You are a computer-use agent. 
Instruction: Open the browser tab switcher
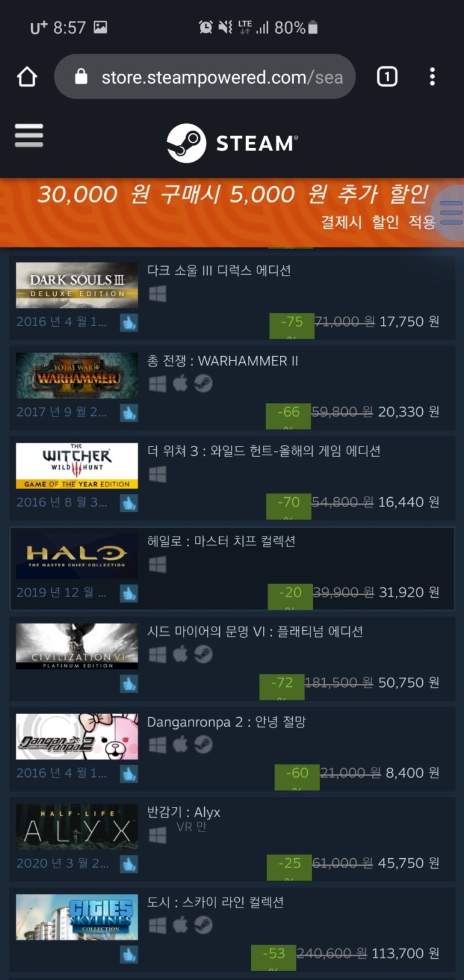387,77
